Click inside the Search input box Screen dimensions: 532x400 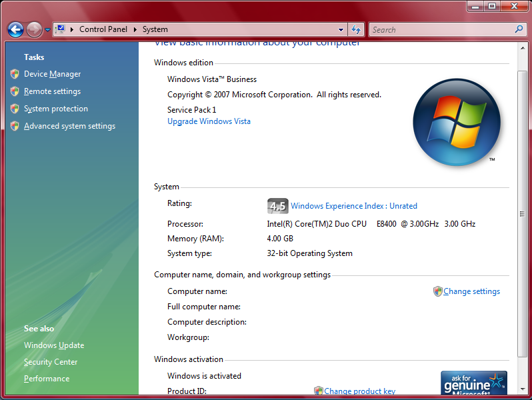click(x=440, y=29)
